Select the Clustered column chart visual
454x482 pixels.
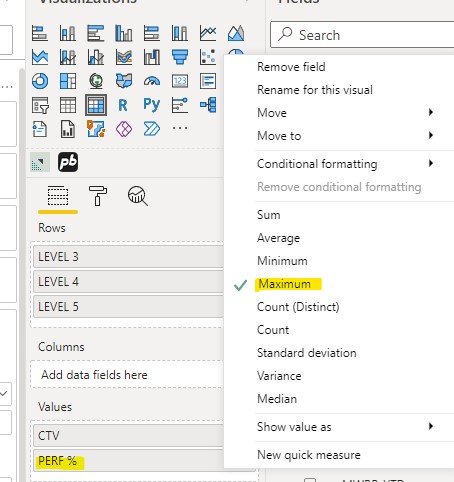coord(124,33)
